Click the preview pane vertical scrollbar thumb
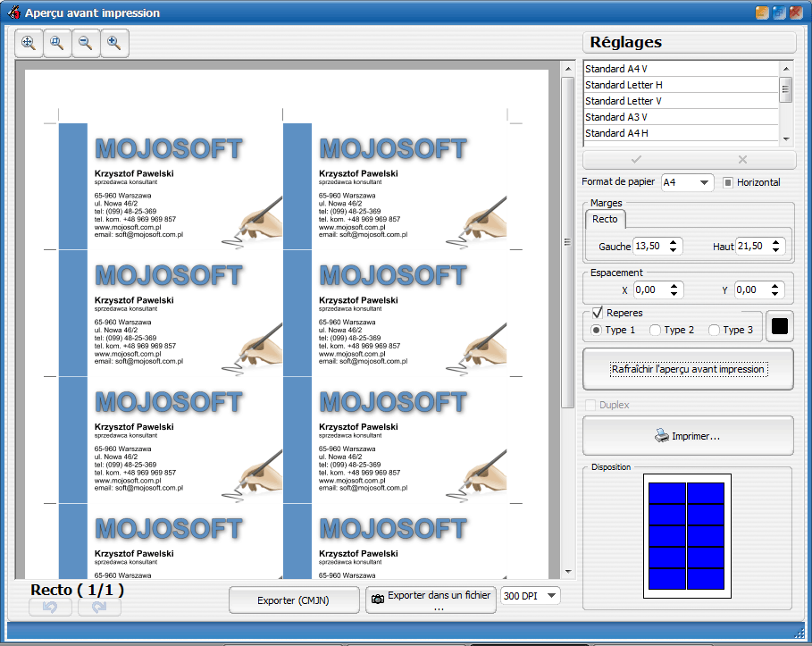The image size is (812, 646). 567,242
